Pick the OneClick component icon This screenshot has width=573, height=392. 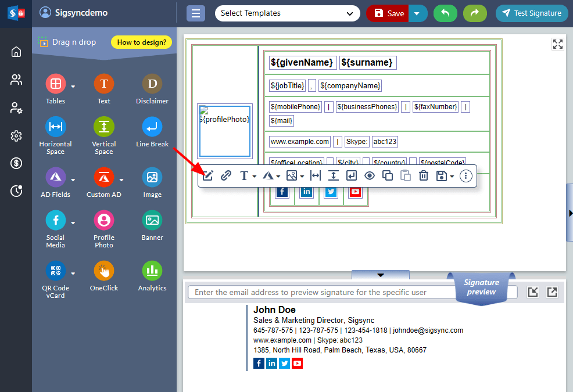[x=103, y=271]
